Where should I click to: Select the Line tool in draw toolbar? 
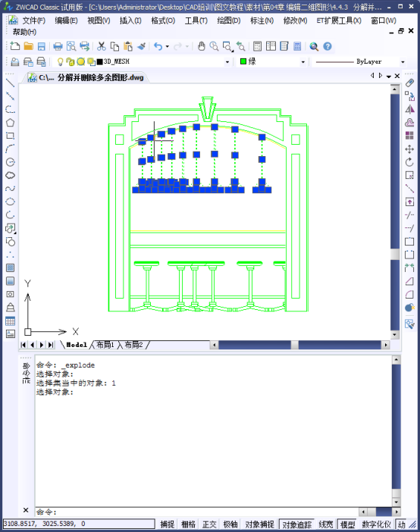pos(10,83)
